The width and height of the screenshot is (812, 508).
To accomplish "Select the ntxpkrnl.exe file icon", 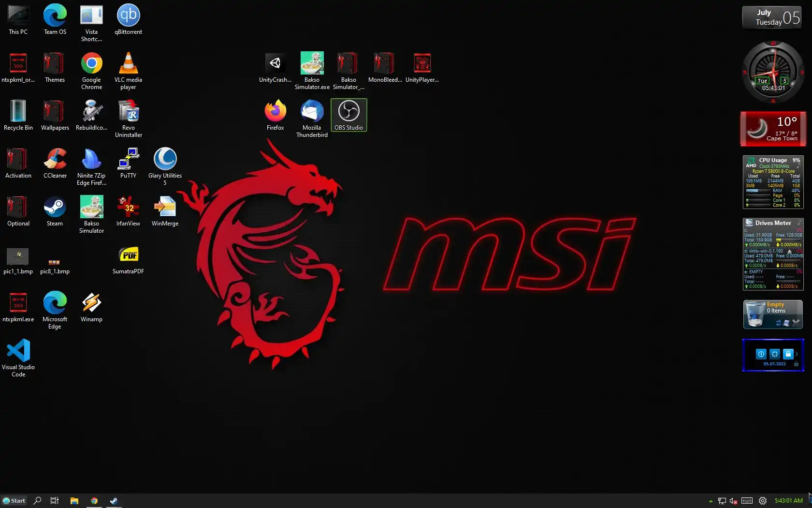I will [18, 307].
